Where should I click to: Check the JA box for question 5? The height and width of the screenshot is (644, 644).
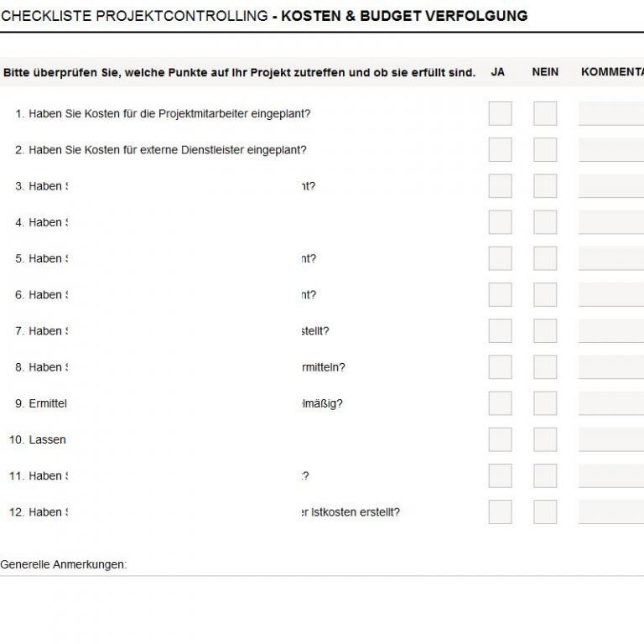pyautogui.click(x=500, y=258)
